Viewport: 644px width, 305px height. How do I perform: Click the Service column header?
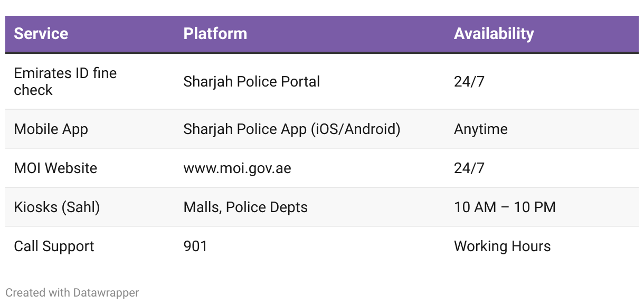tap(41, 34)
